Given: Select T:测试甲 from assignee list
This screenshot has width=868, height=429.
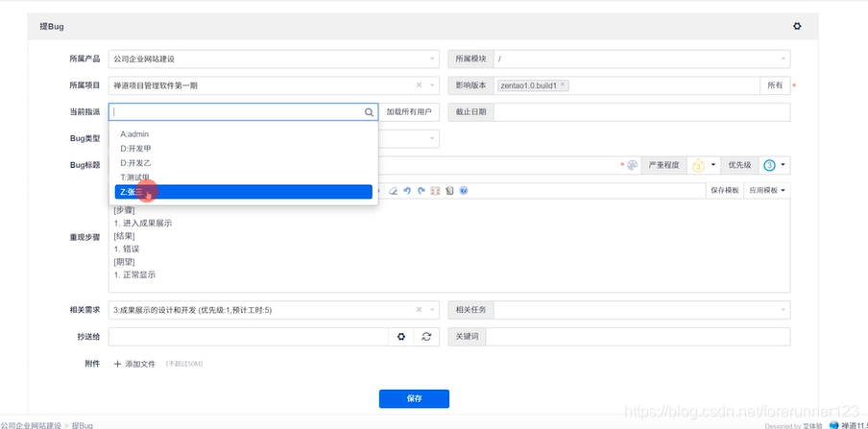Looking at the screenshot, I should [x=244, y=178].
